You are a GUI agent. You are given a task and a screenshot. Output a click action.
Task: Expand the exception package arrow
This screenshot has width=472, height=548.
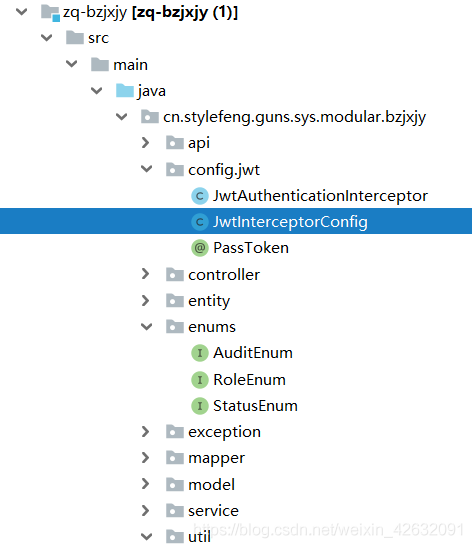click(x=145, y=432)
